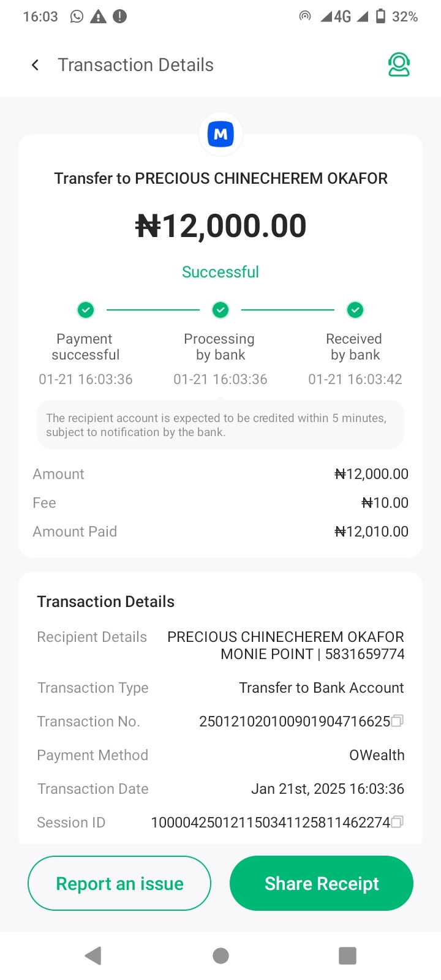Tap the back arrow icon
This screenshot has width=441, height=980.
[x=36, y=65]
